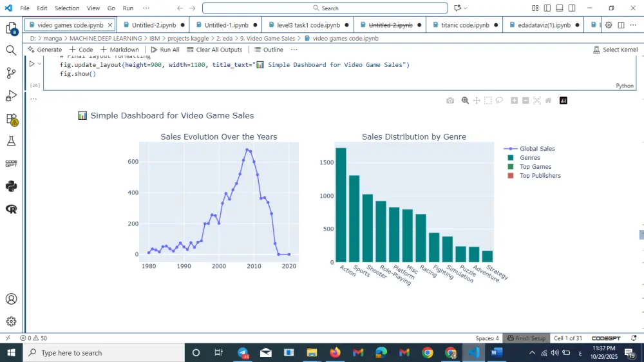
Task: Open the Customize Layout control
Action: [535, 8]
